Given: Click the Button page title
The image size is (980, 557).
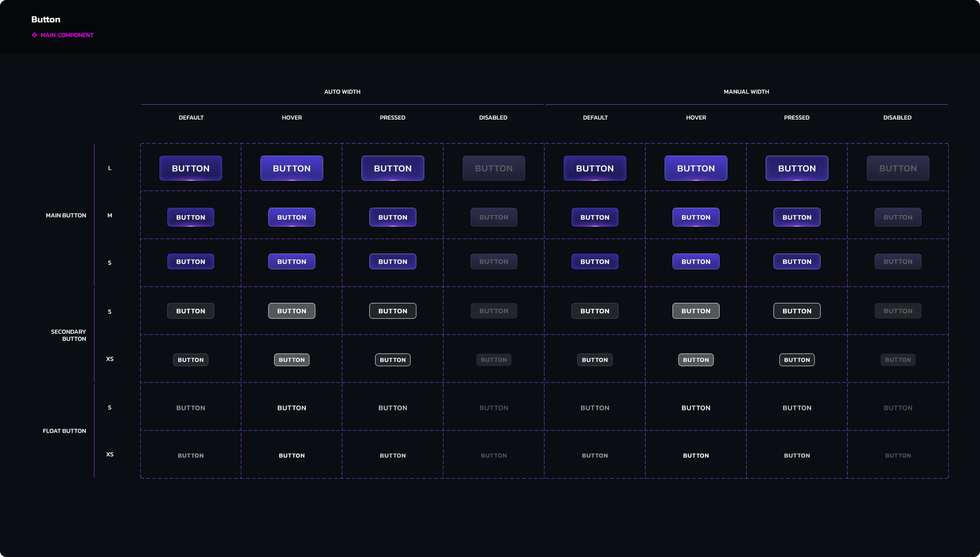Looking at the screenshot, I should (46, 20).
